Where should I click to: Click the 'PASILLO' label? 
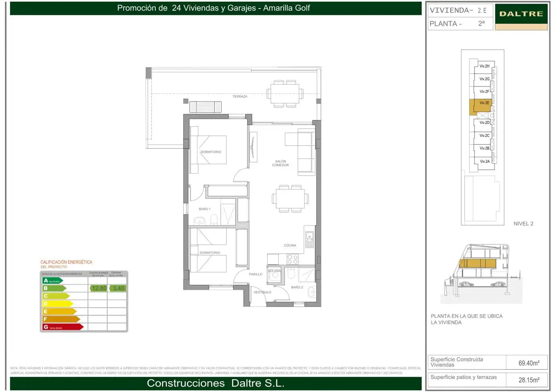point(256,274)
